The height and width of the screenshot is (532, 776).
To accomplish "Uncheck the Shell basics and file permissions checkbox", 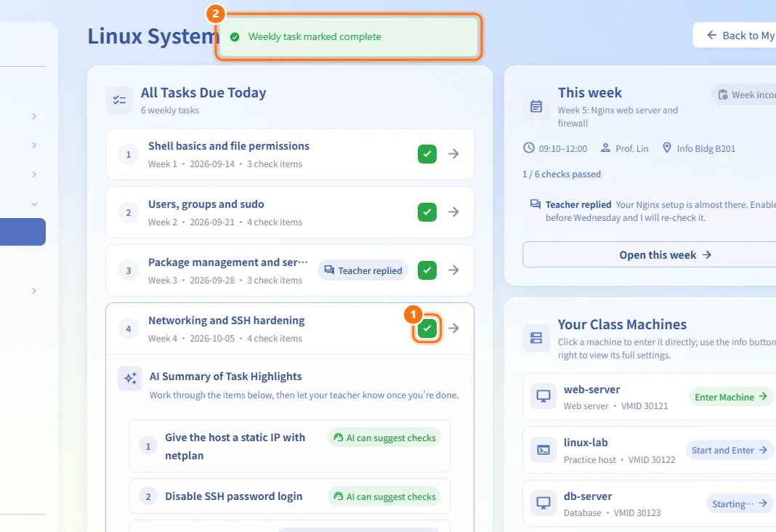I will pyautogui.click(x=427, y=154).
